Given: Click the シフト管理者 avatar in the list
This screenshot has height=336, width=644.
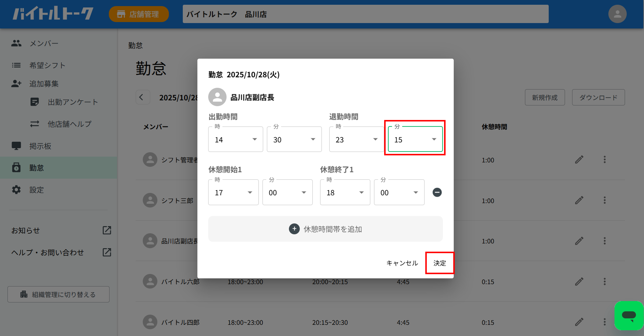Looking at the screenshot, I should [x=150, y=159].
